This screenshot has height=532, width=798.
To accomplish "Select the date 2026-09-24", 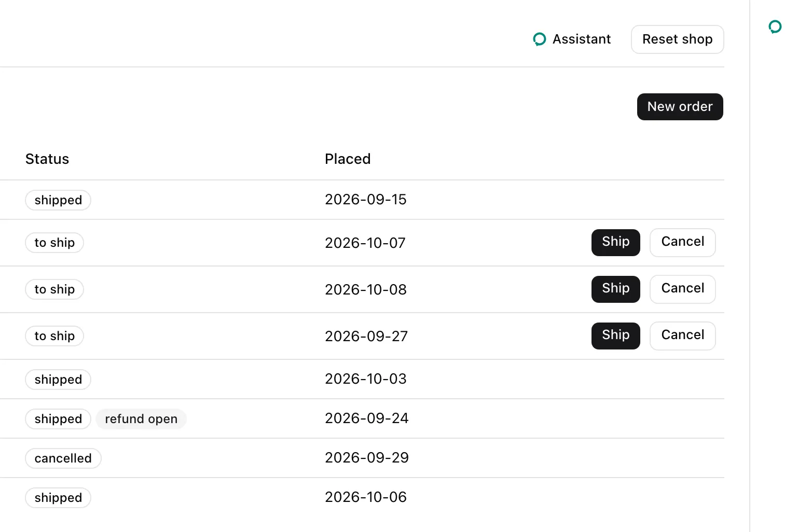I will click(x=367, y=418).
